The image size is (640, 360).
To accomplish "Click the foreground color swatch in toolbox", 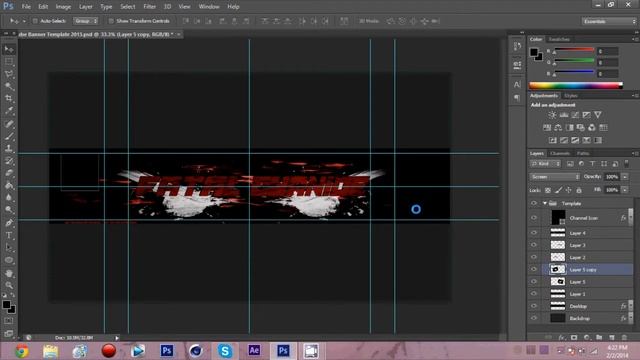I will [7, 305].
